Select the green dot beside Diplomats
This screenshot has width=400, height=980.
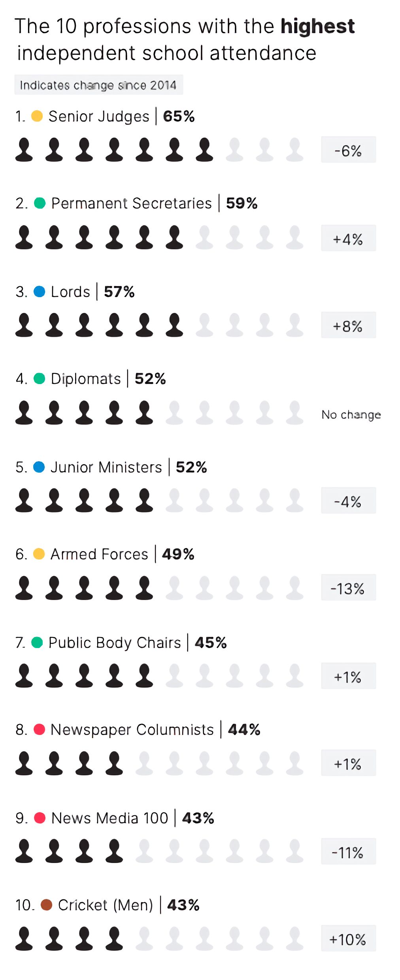39,379
